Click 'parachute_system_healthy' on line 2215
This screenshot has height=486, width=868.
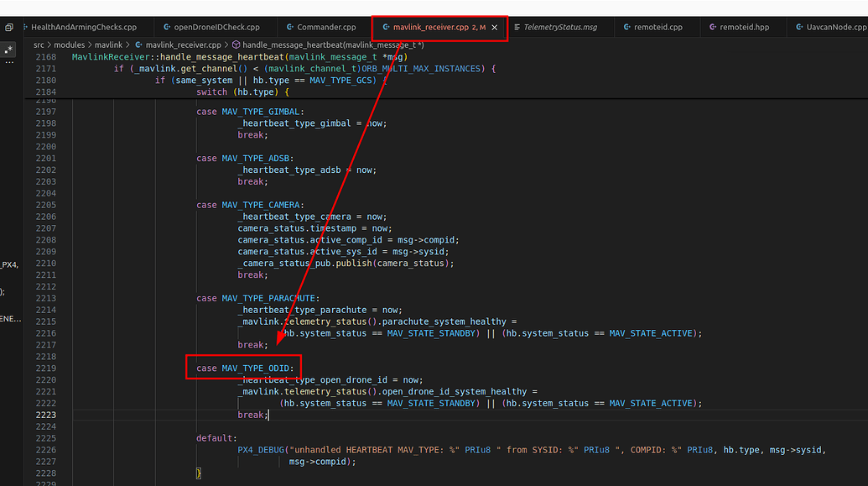(x=444, y=321)
